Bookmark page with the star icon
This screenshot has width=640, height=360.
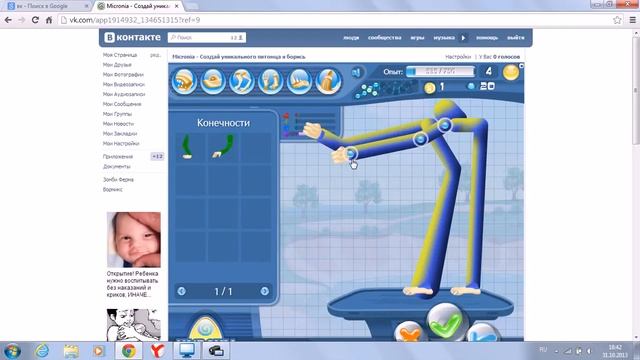617,20
